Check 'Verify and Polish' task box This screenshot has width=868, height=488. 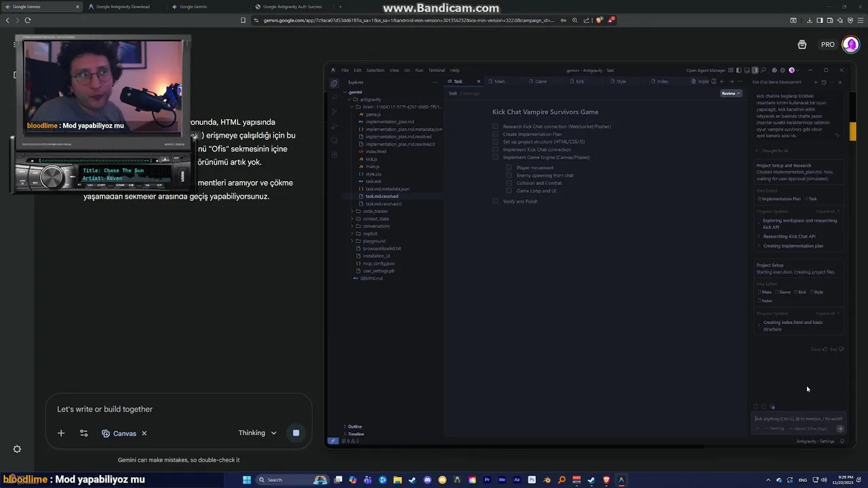coord(495,201)
